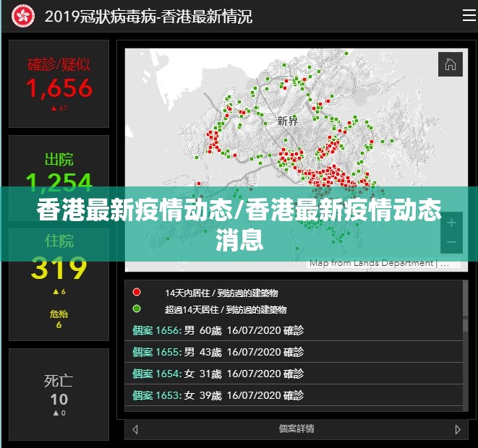Zoom out on the map with minus button
Image resolution: width=478 pixels, height=448 pixels.
tap(451, 243)
